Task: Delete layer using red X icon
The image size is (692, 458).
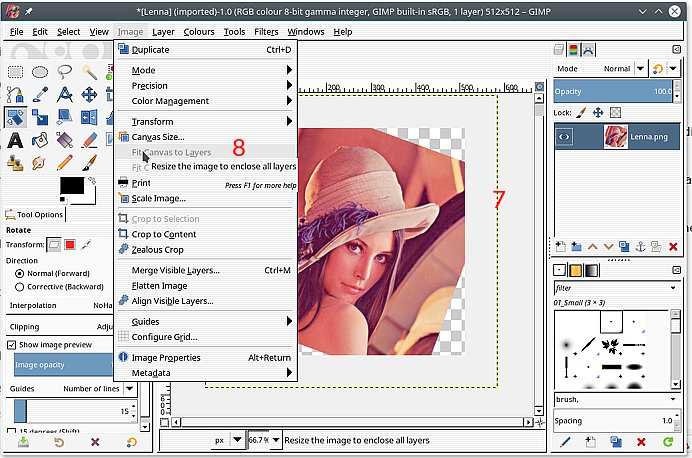Action: tap(672, 246)
